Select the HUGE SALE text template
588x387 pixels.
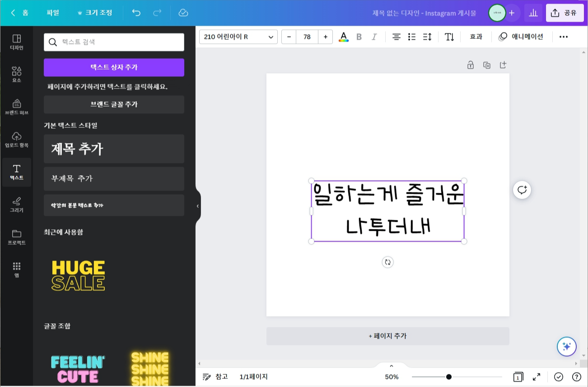click(79, 275)
